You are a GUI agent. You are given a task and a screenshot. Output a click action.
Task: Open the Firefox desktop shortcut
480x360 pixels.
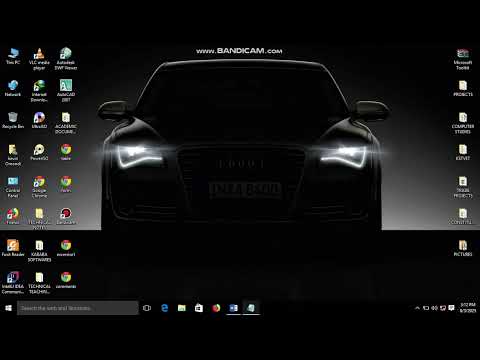13,216
